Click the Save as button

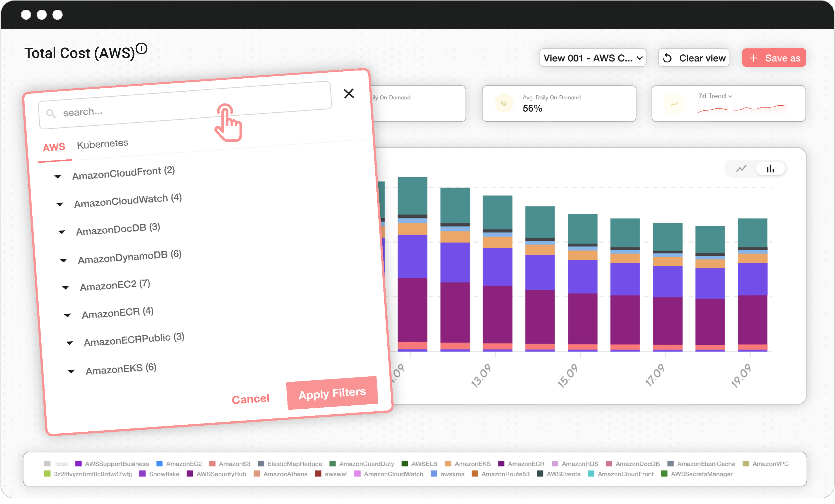pos(774,58)
